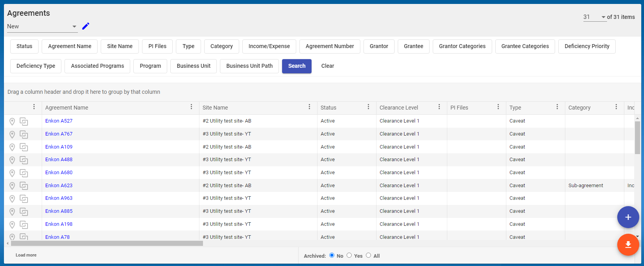Open the Enkon A963 agreement link

[59, 198]
